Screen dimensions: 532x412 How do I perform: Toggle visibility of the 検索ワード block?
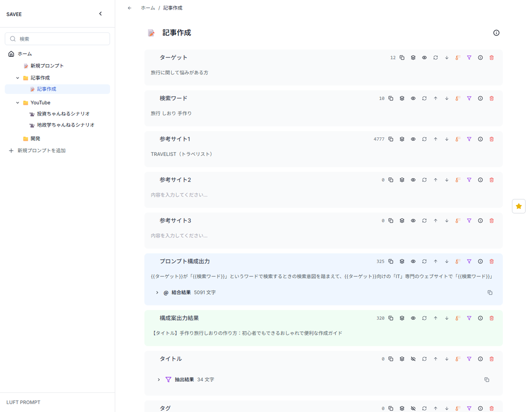[x=413, y=98]
